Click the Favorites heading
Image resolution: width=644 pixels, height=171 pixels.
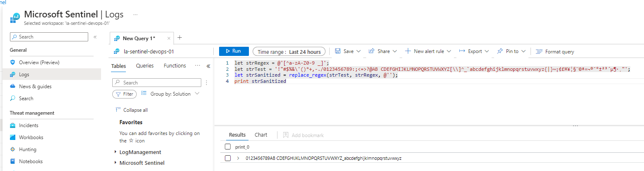click(x=131, y=122)
